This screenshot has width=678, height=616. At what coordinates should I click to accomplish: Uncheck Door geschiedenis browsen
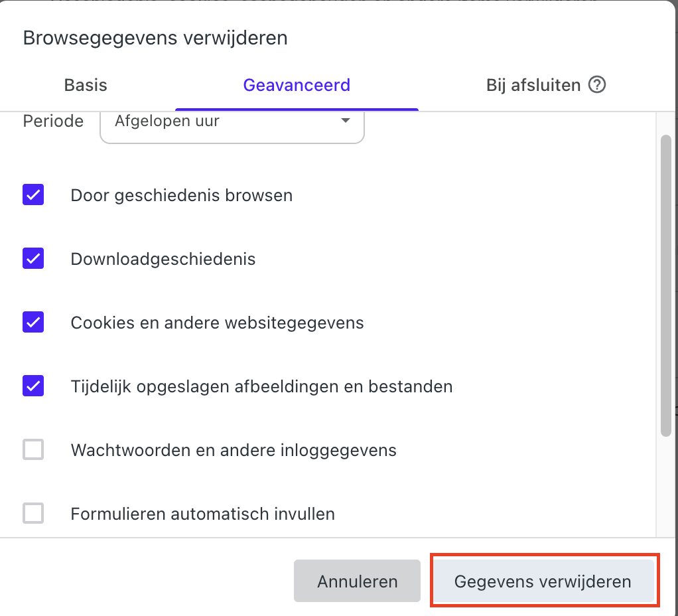coord(33,194)
